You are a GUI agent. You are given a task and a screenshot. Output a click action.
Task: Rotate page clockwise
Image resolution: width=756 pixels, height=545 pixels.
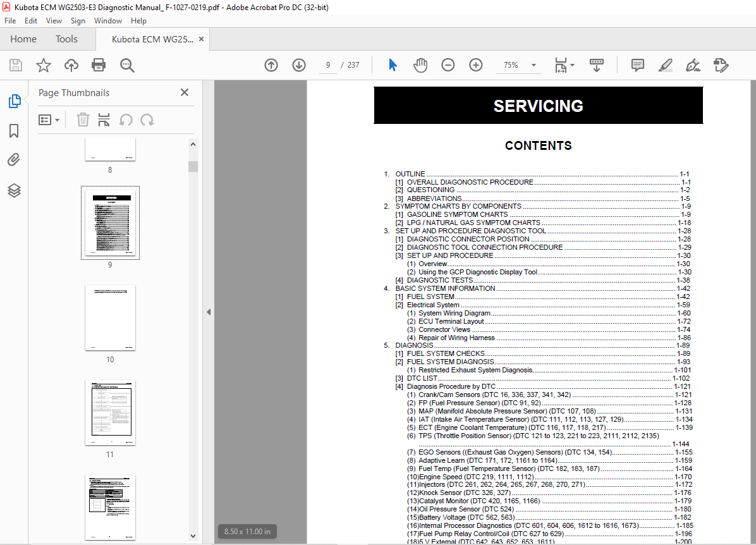point(147,119)
